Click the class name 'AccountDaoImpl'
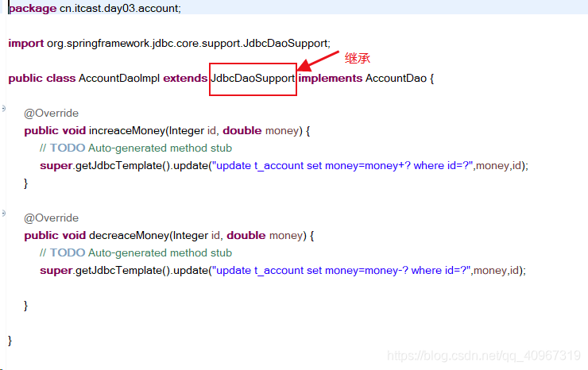 (119, 78)
